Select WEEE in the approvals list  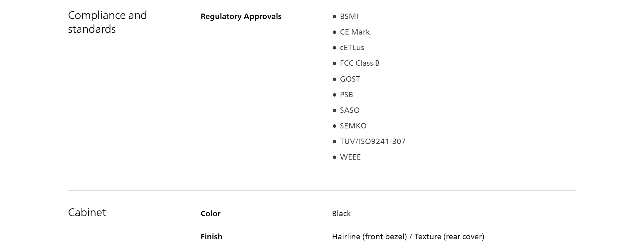tap(350, 157)
